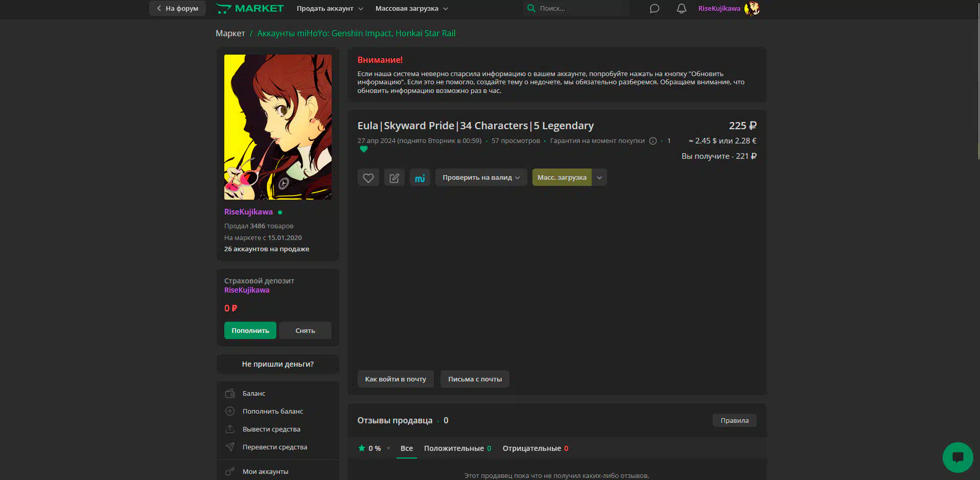Select the Все reviews tab
Image resolution: width=980 pixels, height=480 pixels.
tap(407, 448)
